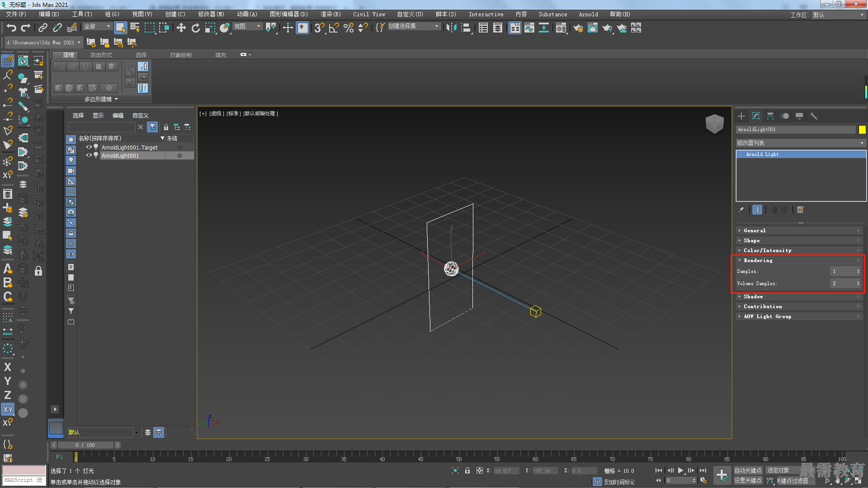Click Go to End playback button
Screen dimensions: 868x488
(703, 470)
